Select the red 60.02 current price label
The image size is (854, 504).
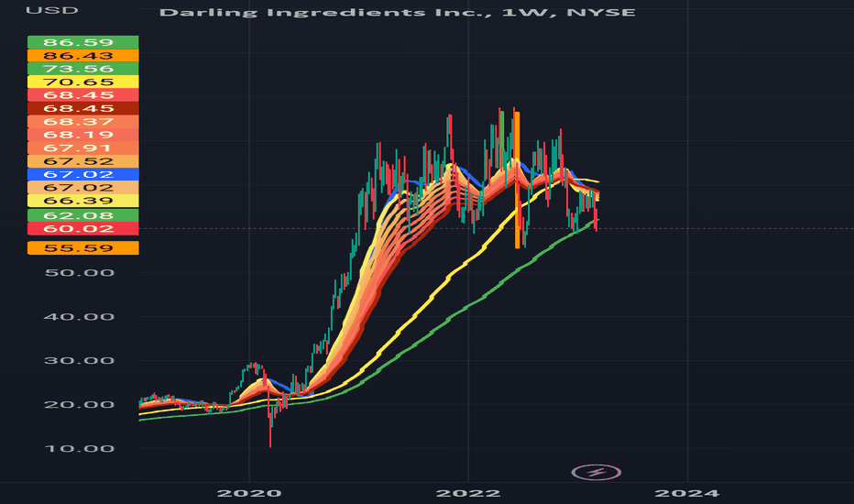pos(82,228)
